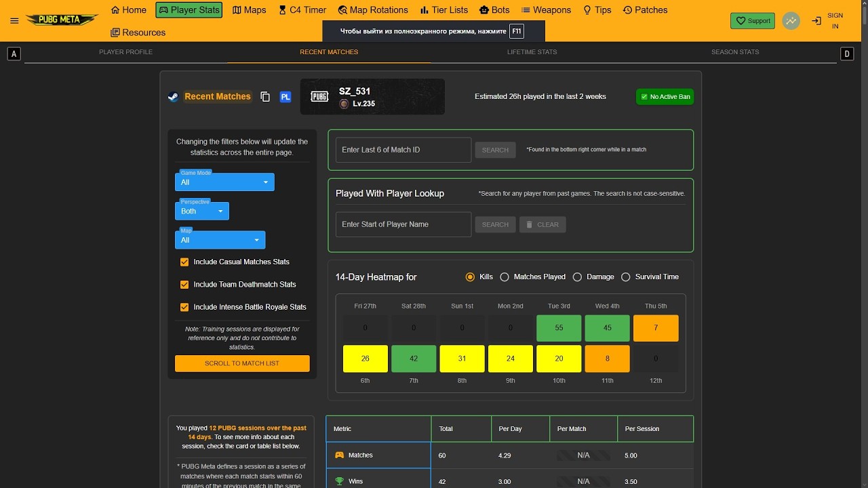
Task: Expand the Game Mode dropdown
Action: coord(224,182)
